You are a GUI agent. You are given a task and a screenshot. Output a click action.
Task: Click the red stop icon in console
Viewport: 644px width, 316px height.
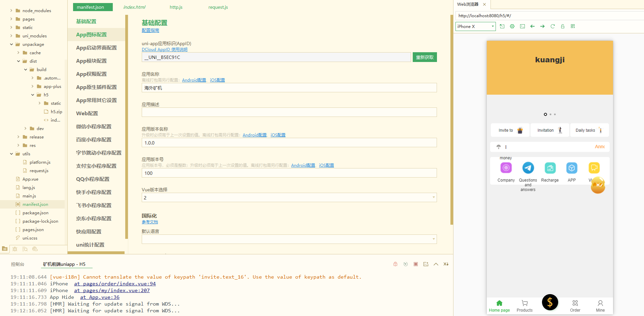416,264
